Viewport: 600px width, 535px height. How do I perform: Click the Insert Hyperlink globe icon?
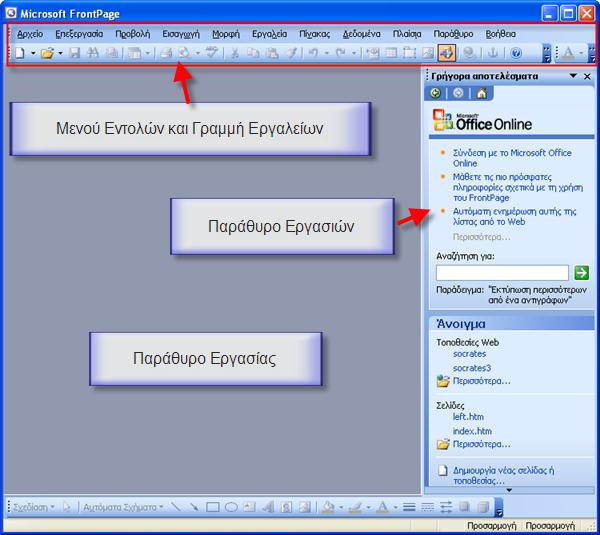[469, 53]
